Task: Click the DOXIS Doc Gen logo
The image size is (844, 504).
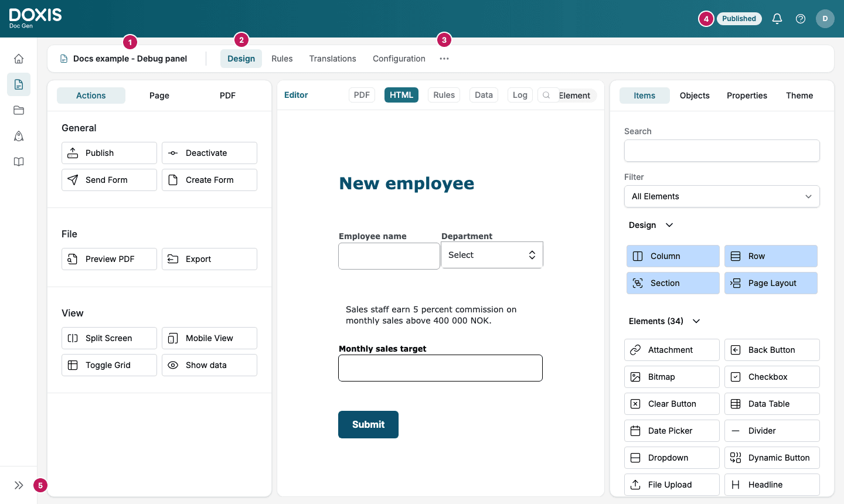Action: (35, 18)
